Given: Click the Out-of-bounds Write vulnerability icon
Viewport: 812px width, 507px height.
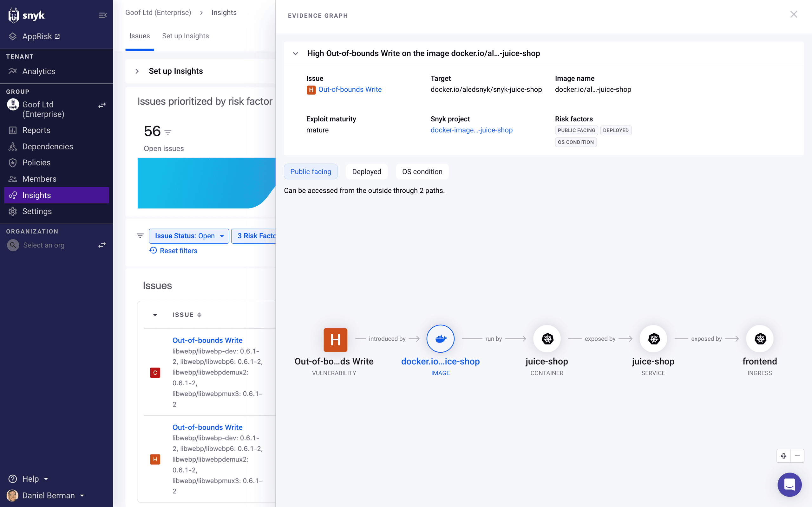Looking at the screenshot, I should 335,339.
